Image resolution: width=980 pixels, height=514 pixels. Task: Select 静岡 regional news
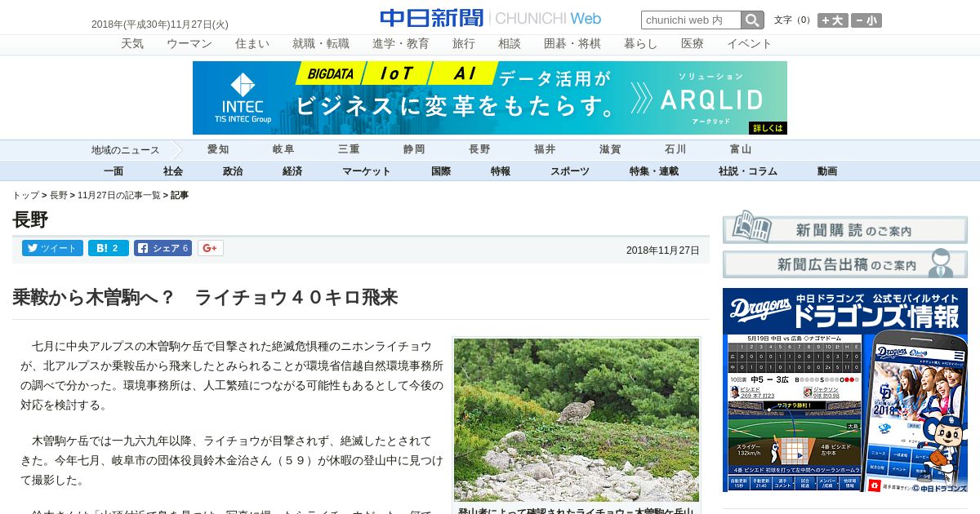pyautogui.click(x=414, y=150)
